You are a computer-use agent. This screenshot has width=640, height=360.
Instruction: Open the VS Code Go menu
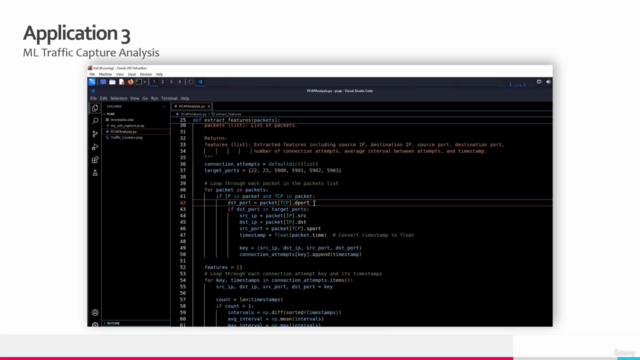click(x=145, y=98)
